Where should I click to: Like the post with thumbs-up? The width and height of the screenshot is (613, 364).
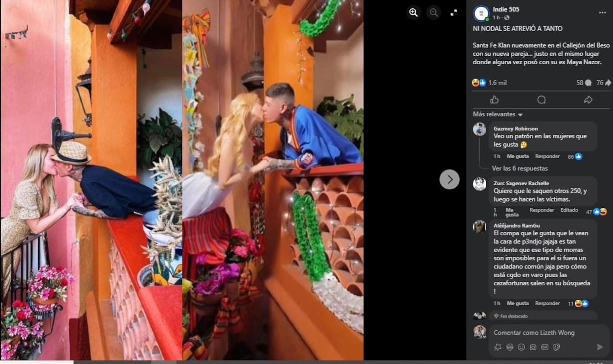(x=494, y=100)
